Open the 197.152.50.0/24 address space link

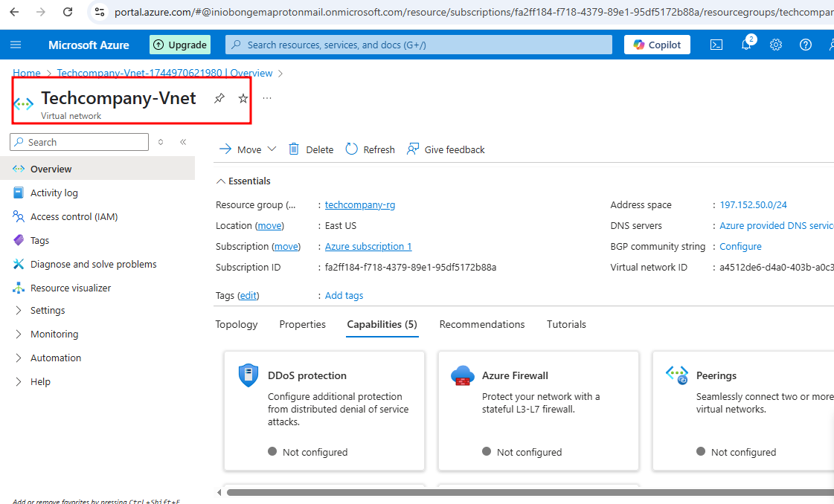click(x=753, y=204)
